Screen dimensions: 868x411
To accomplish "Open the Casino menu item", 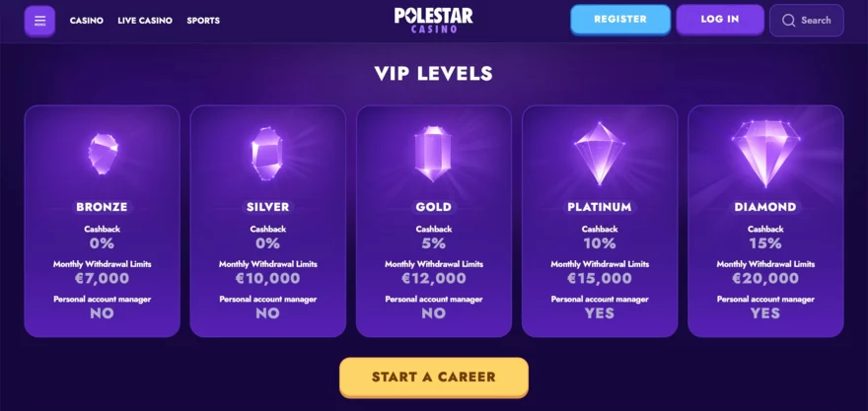I will pos(87,21).
